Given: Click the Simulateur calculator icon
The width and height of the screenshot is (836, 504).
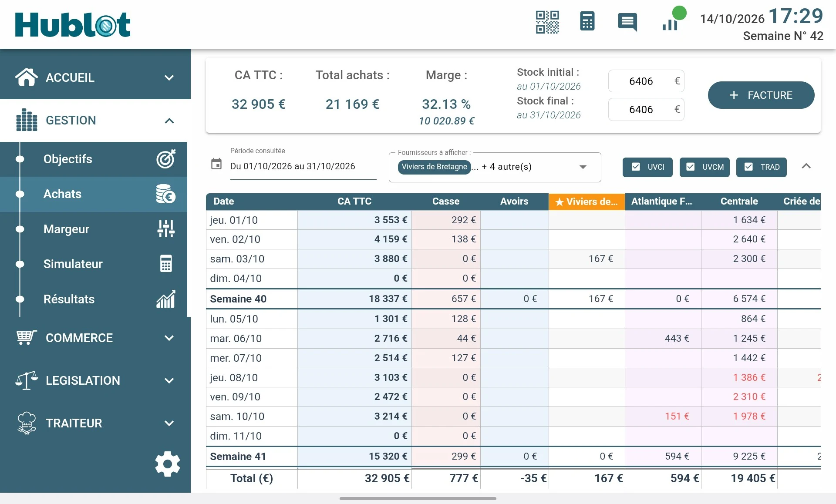Looking at the screenshot, I should point(166,264).
